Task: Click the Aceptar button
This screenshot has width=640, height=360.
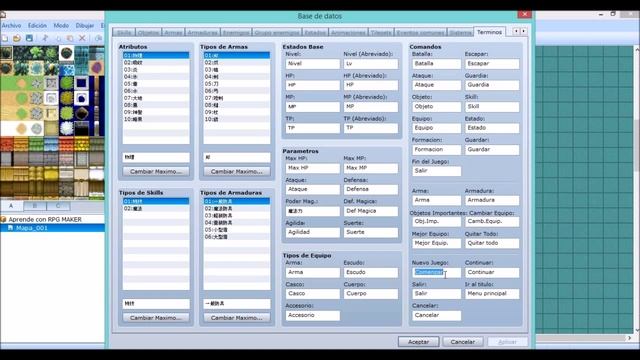Action: [x=418, y=342]
